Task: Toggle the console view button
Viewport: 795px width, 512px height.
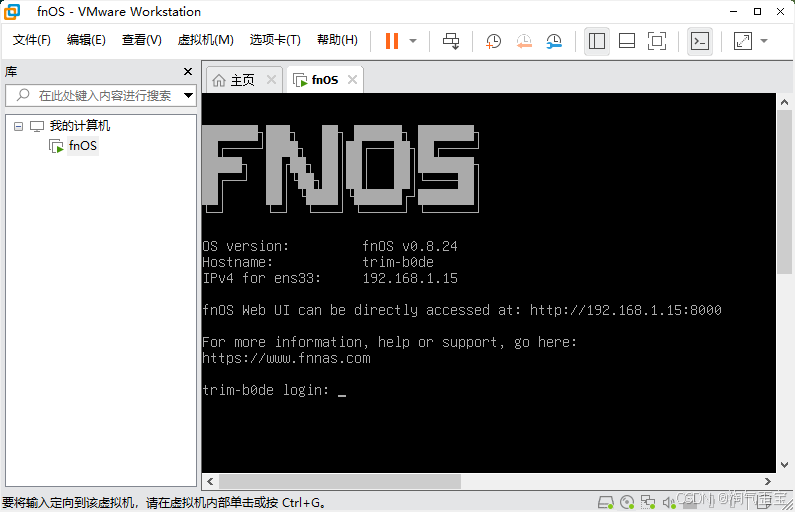Action: [x=700, y=41]
